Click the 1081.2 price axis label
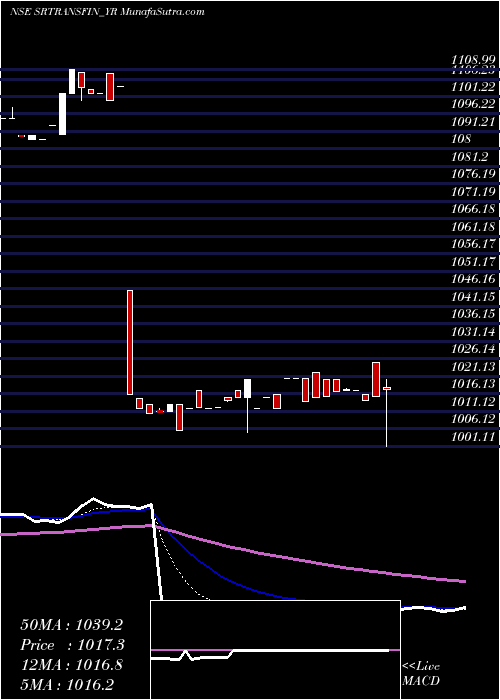Viewport: 500px width, 700px height. pyautogui.click(x=469, y=156)
